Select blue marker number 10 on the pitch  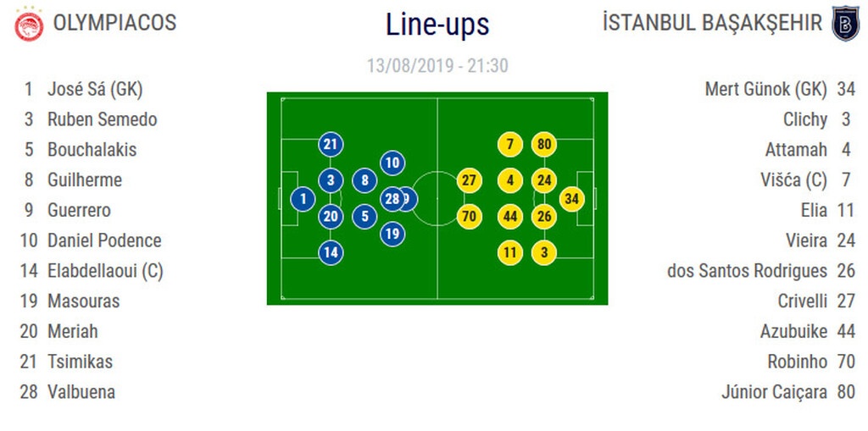(392, 163)
